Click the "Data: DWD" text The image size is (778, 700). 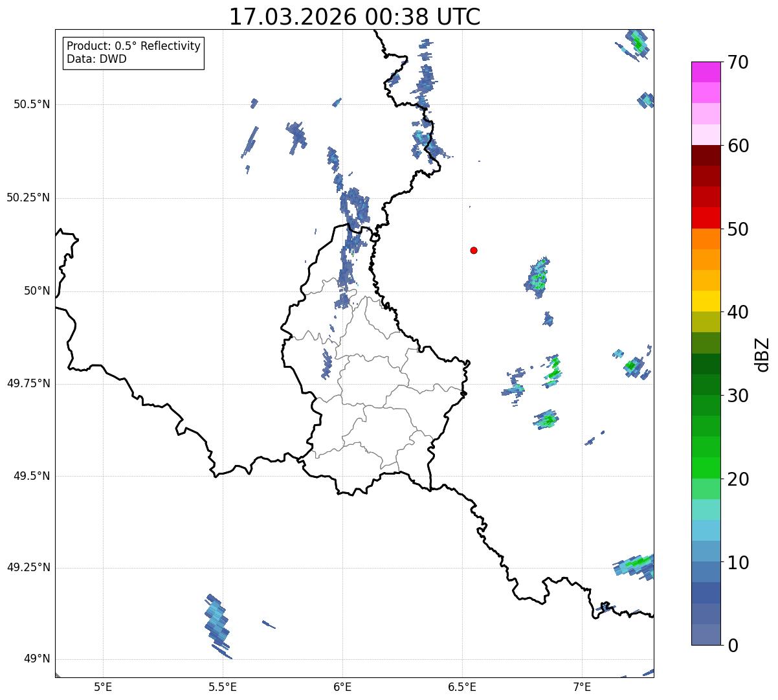point(96,59)
